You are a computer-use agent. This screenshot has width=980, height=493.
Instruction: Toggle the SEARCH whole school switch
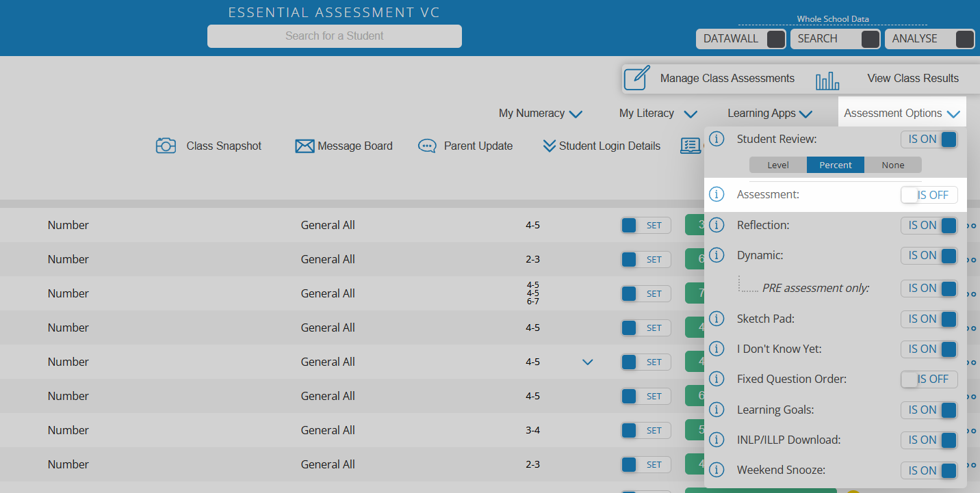pyautogui.click(x=836, y=39)
